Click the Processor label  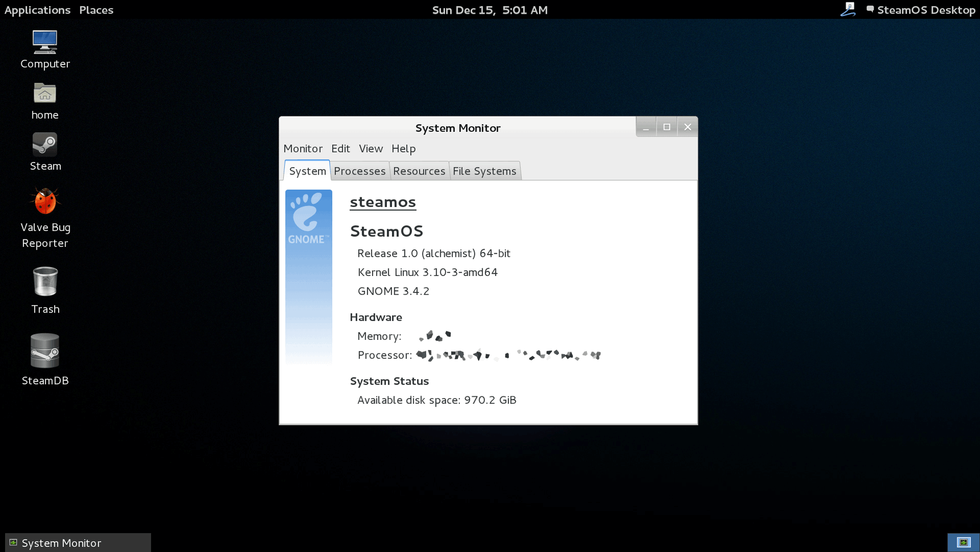click(x=385, y=355)
